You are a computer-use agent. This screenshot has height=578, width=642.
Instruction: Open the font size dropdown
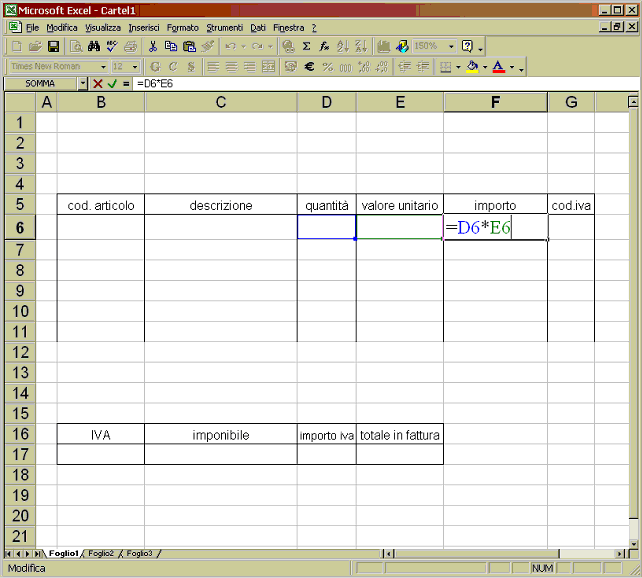135,67
